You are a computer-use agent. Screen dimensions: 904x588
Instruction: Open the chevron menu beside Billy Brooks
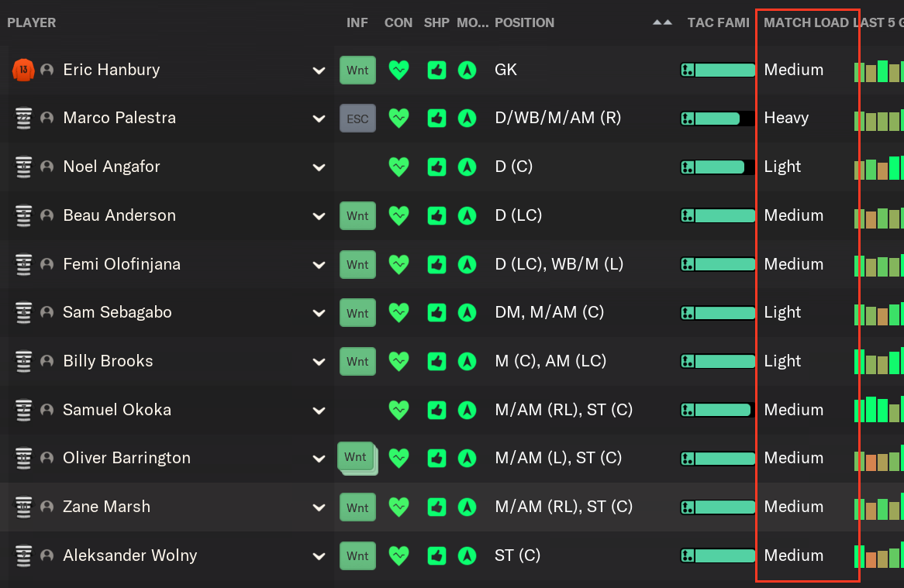[319, 362]
